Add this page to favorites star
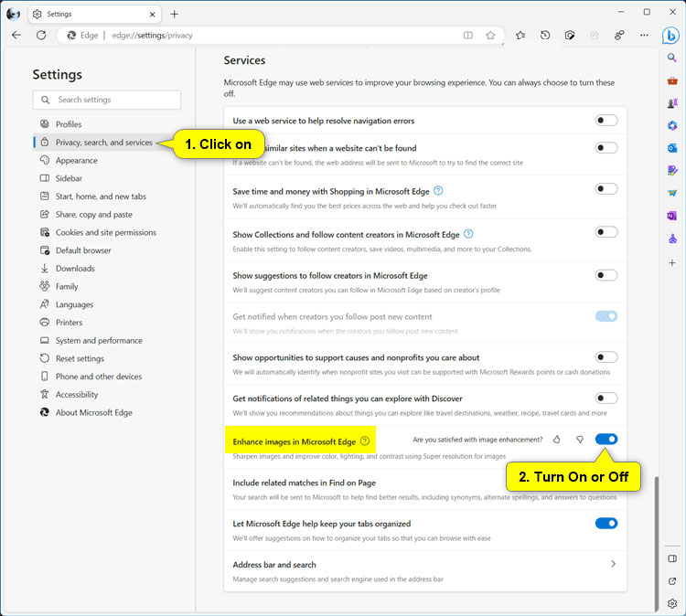 [x=490, y=36]
